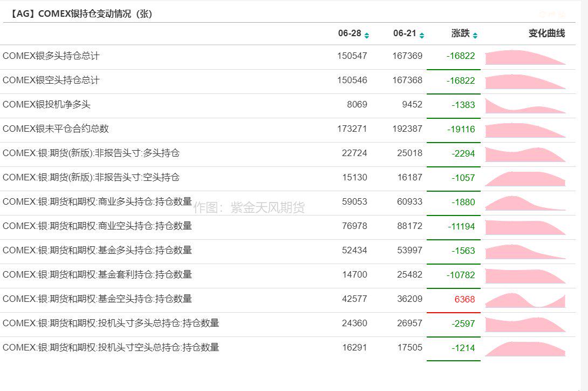Click the 42577 value in 06-28 column
588x391 pixels.
click(354, 299)
